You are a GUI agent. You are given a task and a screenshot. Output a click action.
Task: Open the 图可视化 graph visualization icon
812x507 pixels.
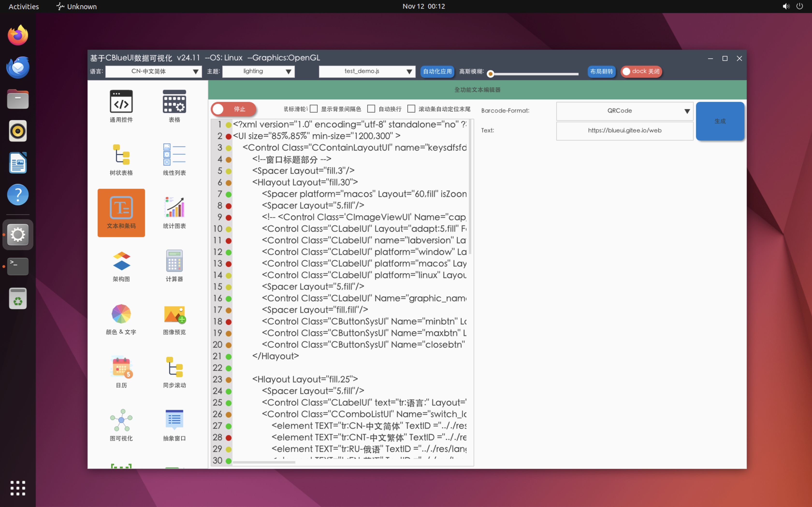pos(121,420)
